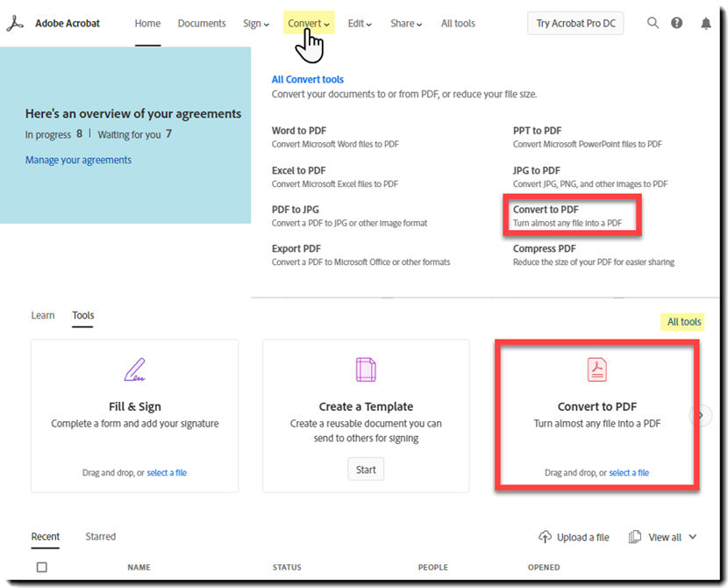
Task: Click the yellow-highlighted All tools link
Action: click(684, 322)
